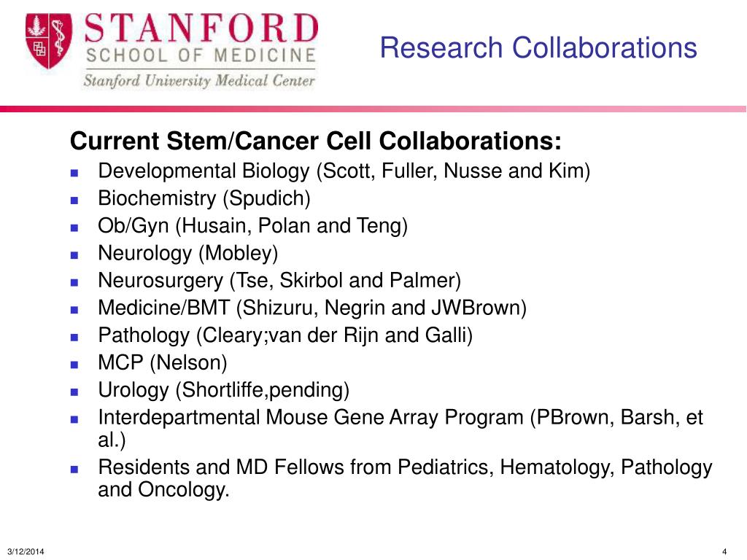Click the bullet beside MCP (Nelson)
This screenshot has height=560, width=747.
74,365
